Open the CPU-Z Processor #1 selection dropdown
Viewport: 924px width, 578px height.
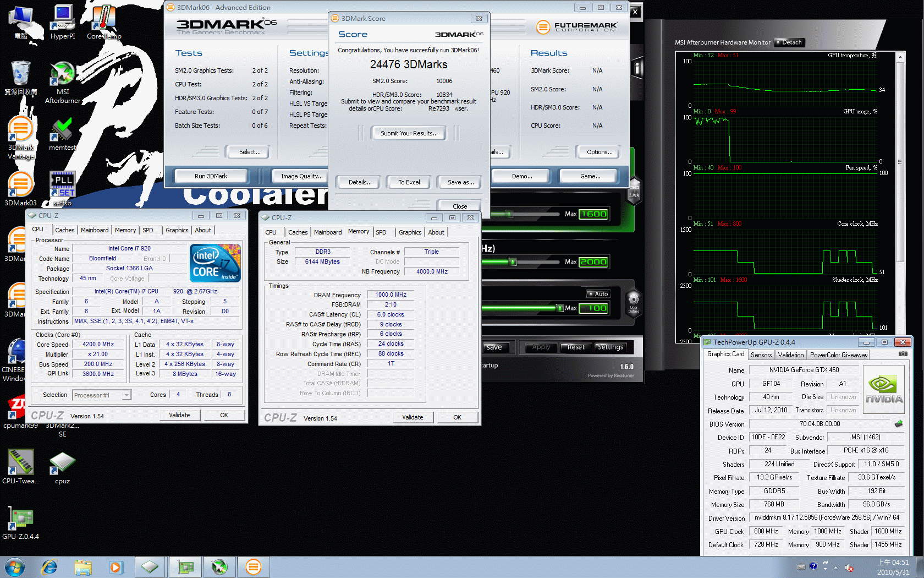click(x=102, y=395)
